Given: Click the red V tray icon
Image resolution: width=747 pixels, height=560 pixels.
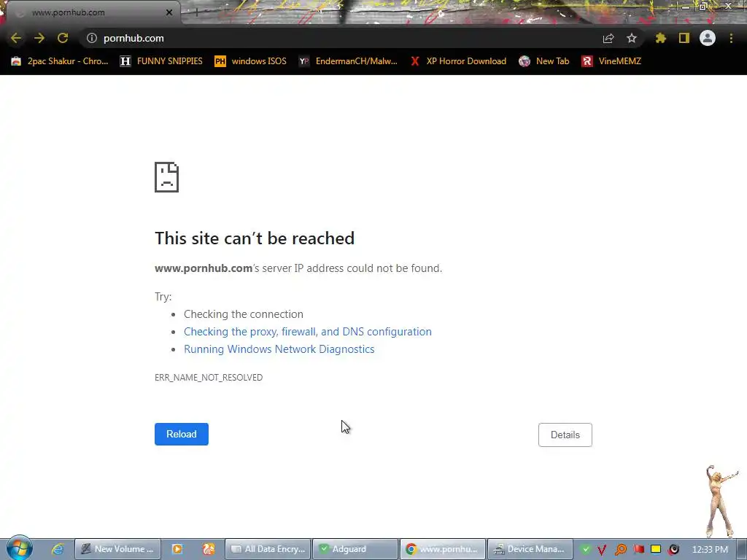Looking at the screenshot, I should tap(602, 550).
